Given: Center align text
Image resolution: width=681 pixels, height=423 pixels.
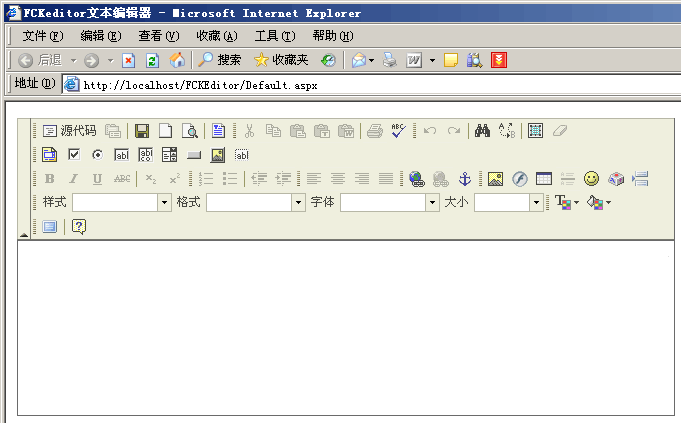Looking at the screenshot, I should pyautogui.click(x=337, y=179).
